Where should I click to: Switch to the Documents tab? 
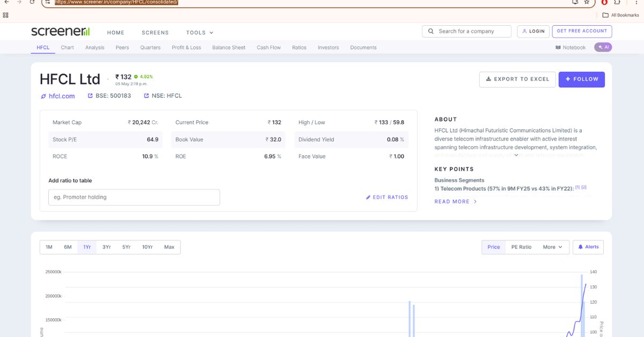click(363, 47)
